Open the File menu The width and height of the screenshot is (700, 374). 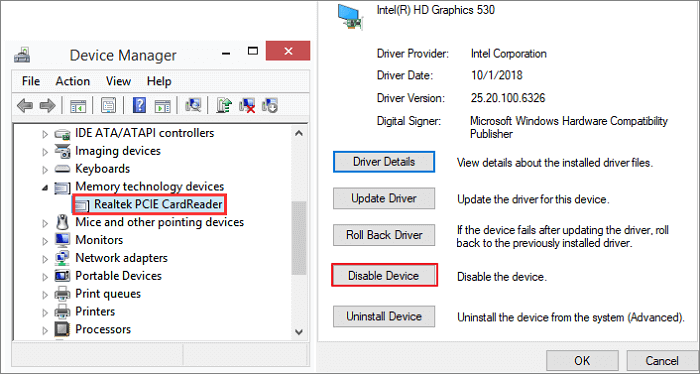(x=31, y=81)
